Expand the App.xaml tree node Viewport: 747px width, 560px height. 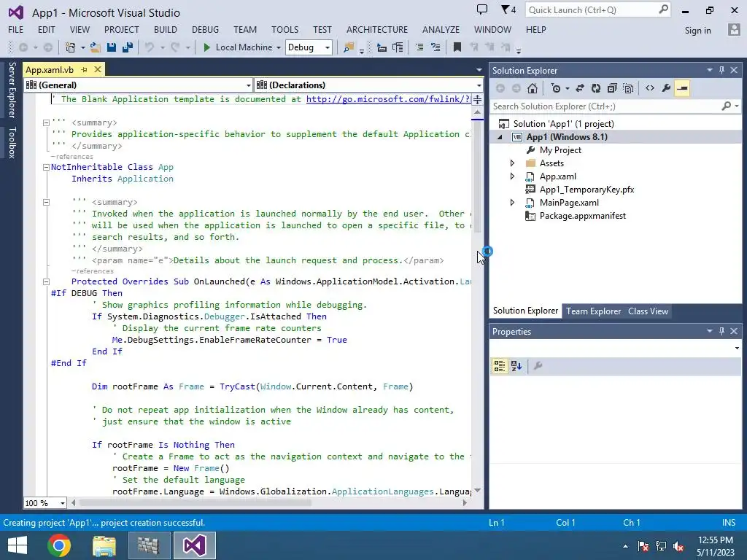pos(512,176)
